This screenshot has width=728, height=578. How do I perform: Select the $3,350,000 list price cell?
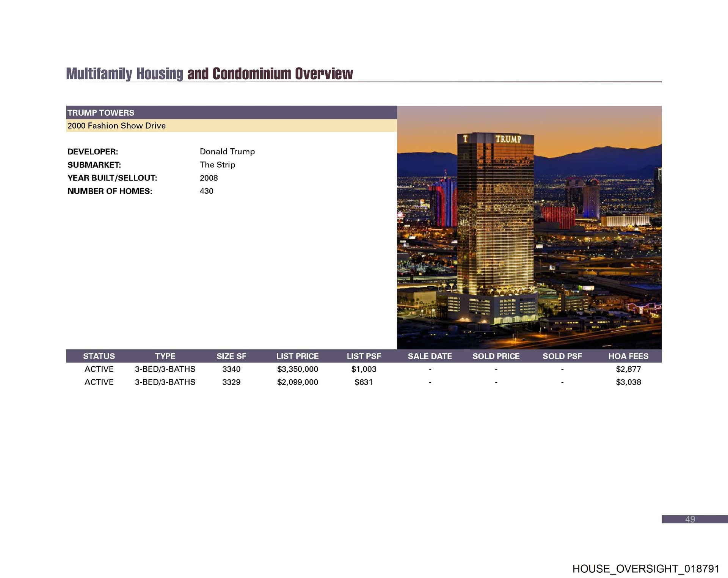297,369
